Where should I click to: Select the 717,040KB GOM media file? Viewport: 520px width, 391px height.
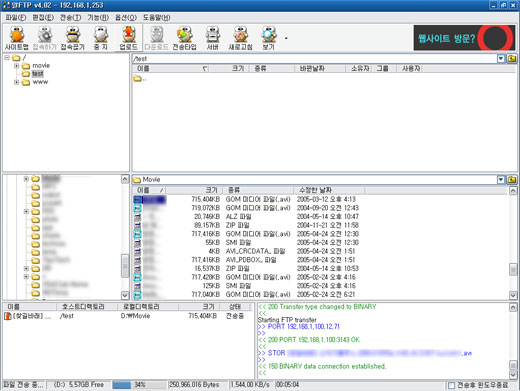pyautogui.click(x=245, y=295)
